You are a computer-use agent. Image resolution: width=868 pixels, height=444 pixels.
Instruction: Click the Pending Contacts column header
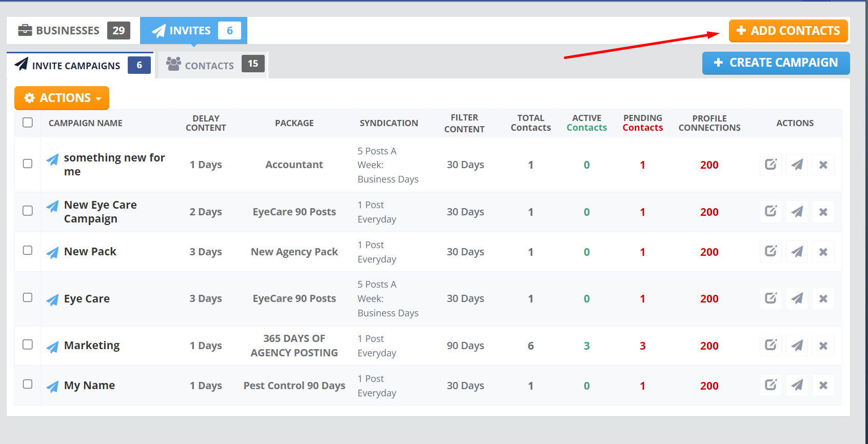[642, 123]
